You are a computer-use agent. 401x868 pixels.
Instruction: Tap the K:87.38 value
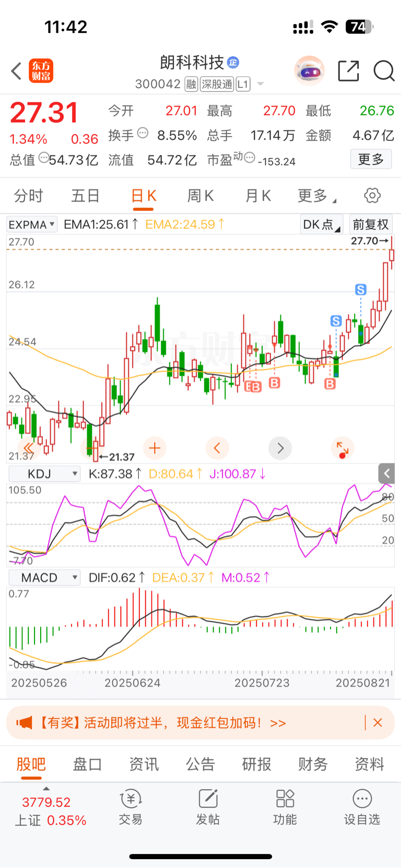pyautogui.click(x=115, y=474)
